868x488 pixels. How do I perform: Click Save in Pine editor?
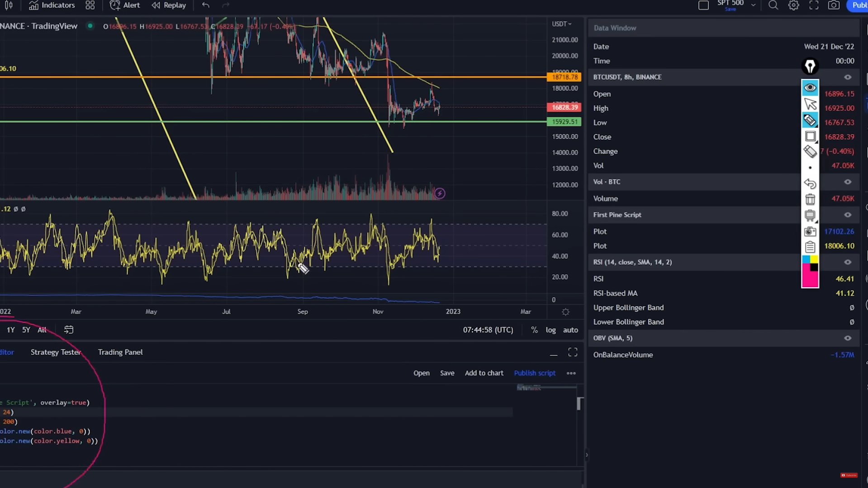coord(447,373)
